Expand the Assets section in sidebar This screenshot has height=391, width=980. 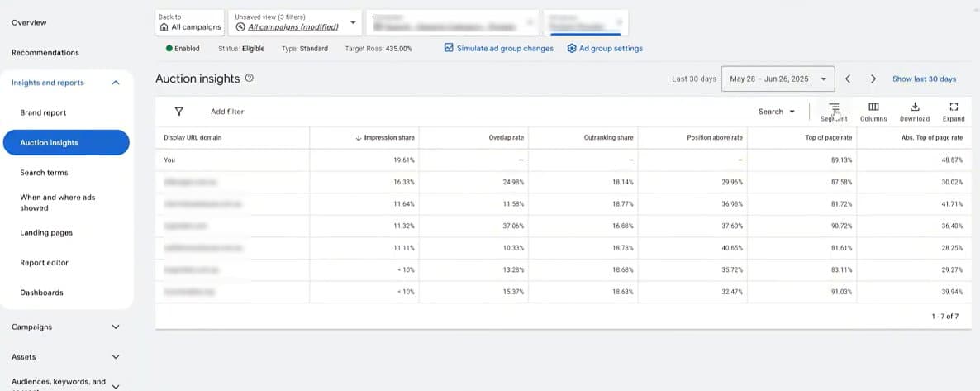[x=116, y=357]
